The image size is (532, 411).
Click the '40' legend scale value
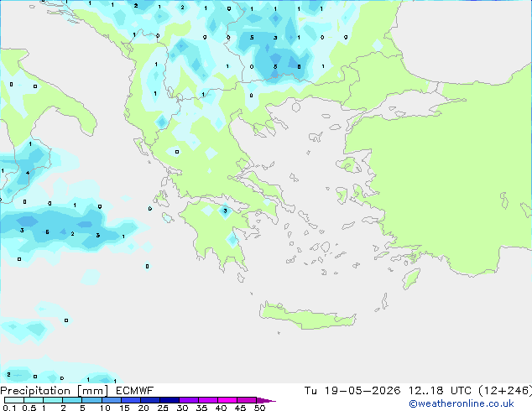coord(222,408)
